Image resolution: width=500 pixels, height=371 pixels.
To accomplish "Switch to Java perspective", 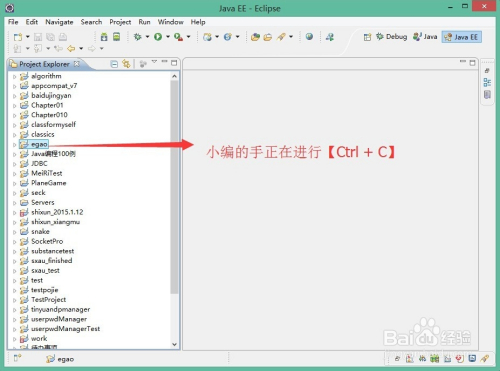I will coord(425,37).
